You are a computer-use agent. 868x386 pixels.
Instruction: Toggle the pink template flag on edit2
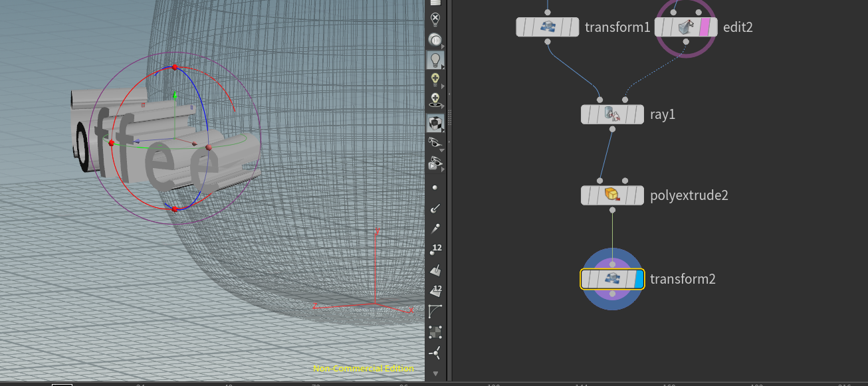click(704, 27)
